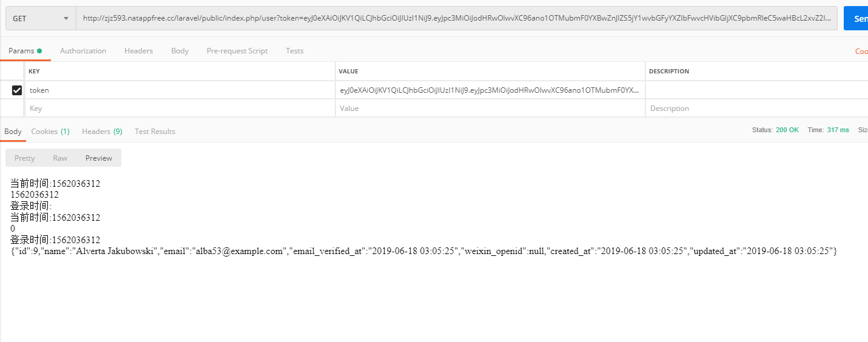Image resolution: width=868 pixels, height=342 pixels.
Task: Switch response view to Pretty
Action: pos(25,158)
